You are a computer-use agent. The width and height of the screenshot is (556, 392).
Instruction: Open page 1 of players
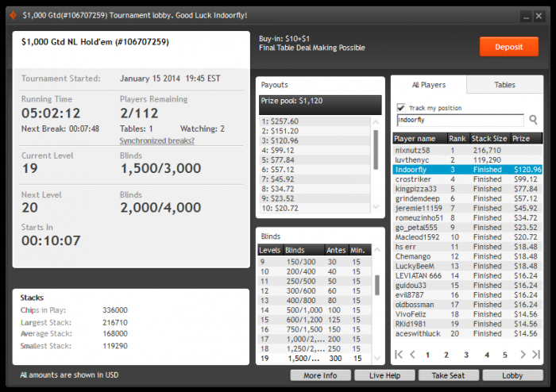[427, 355]
